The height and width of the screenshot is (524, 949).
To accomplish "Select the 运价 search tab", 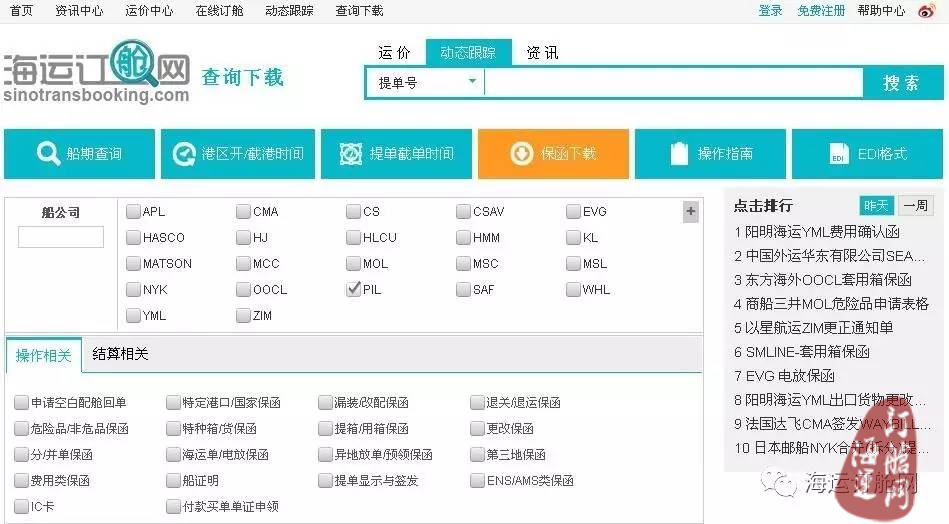I will point(395,53).
